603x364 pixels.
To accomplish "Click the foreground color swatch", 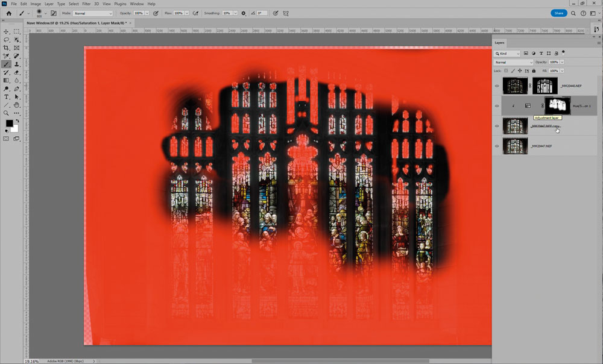I will click(9, 124).
